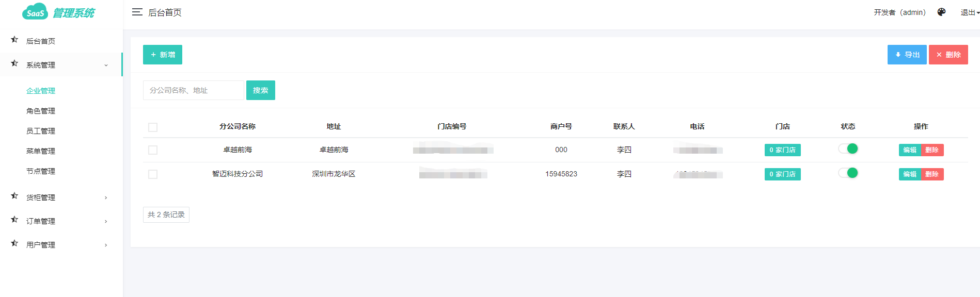This screenshot has width=980, height=297.
Task: Go to 员工管理 in sidebar
Action: tap(41, 131)
